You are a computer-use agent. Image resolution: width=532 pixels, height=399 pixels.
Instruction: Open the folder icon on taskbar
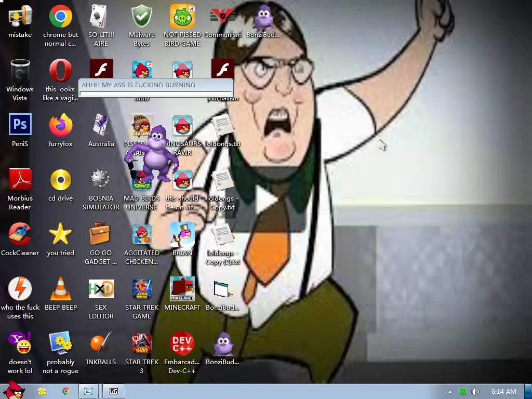[x=42, y=392]
